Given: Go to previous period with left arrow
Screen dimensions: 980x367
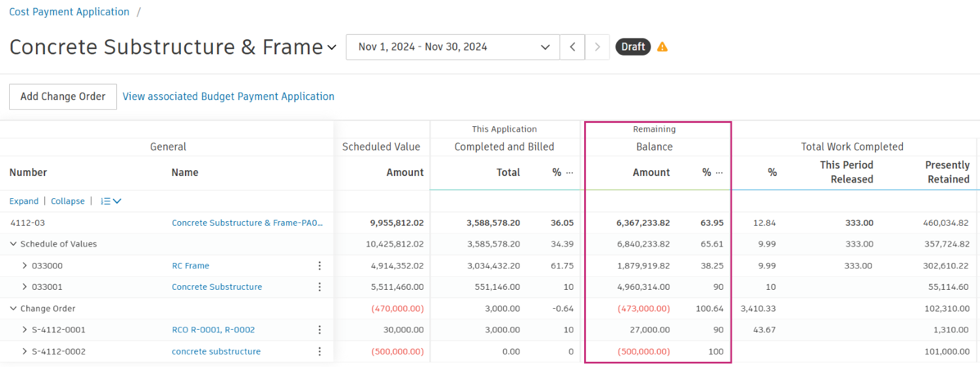Looking at the screenshot, I should click(572, 47).
